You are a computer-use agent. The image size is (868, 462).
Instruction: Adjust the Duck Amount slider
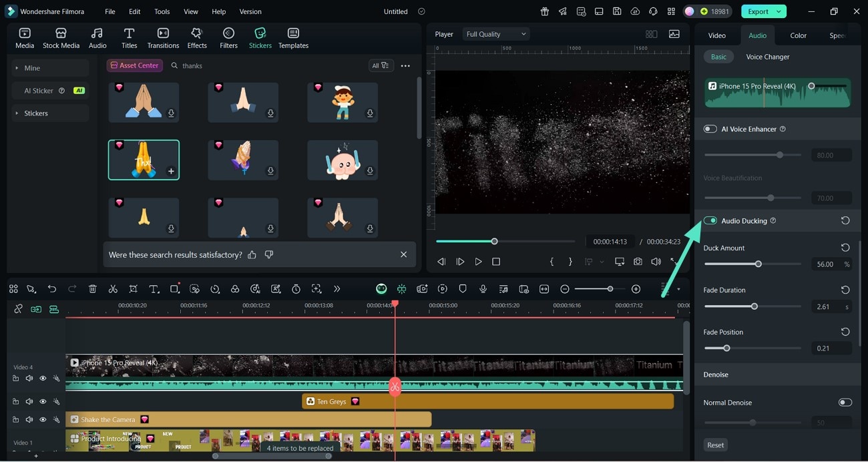(x=752, y=264)
